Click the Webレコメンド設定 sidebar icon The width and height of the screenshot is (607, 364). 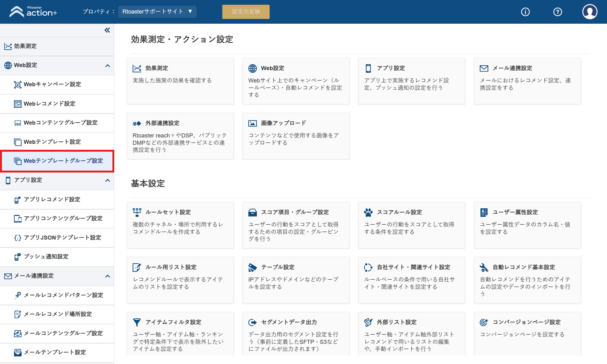point(18,104)
